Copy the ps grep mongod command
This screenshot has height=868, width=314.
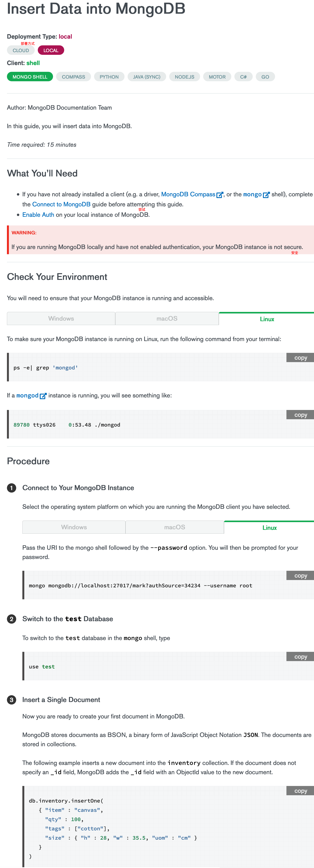coord(300,358)
